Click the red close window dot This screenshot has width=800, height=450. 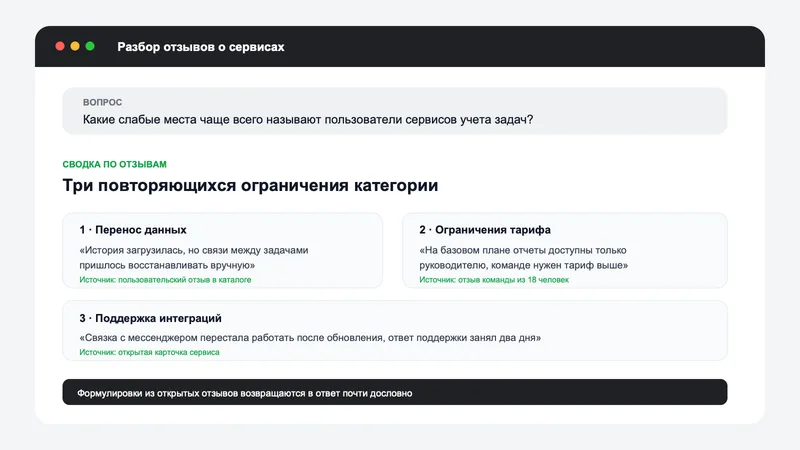point(60,46)
